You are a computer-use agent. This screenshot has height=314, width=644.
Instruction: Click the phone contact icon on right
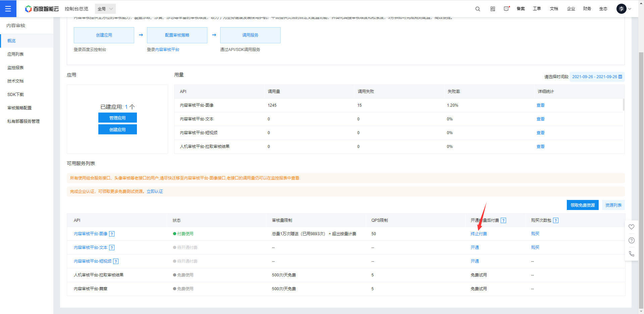[x=631, y=254]
